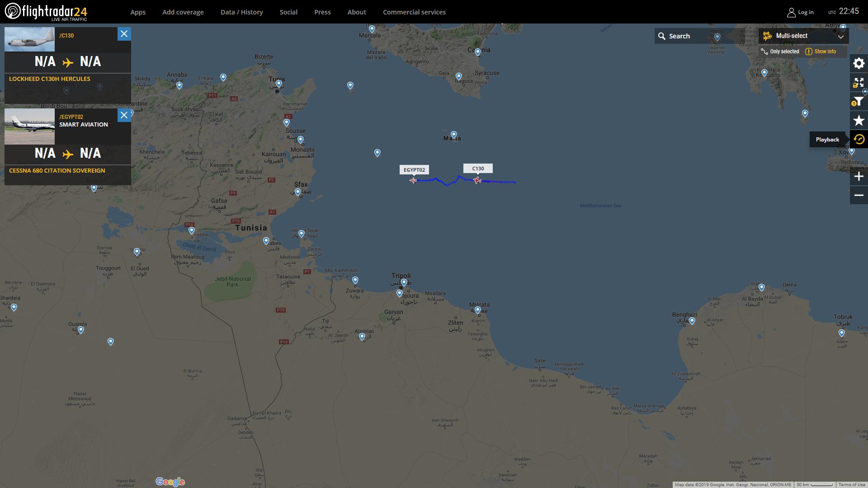Image resolution: width=868 pixels, height=488 pixels.
Task: Open bookmarks star icon
Action: 859,121
